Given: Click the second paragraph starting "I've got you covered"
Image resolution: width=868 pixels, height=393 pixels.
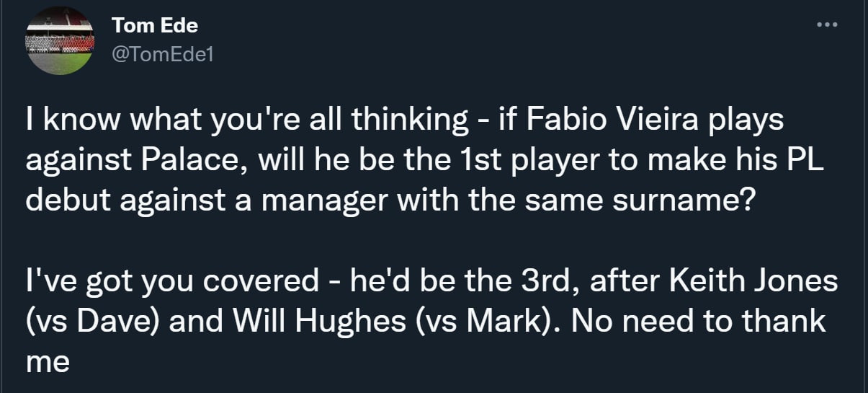Looking at the screenshot, I should (431, 320).
